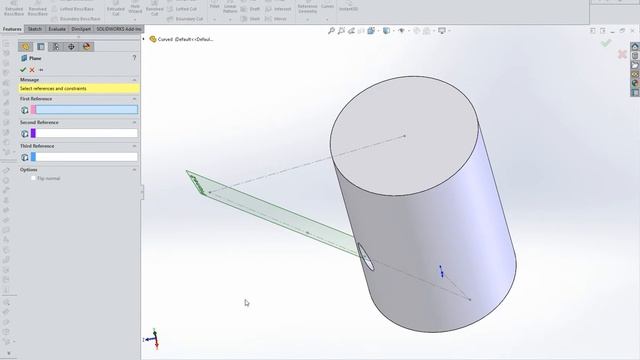This screenshot has width=640, height=360.
Task: Enable the Flip normal checkbox
Action: (33, 178)
